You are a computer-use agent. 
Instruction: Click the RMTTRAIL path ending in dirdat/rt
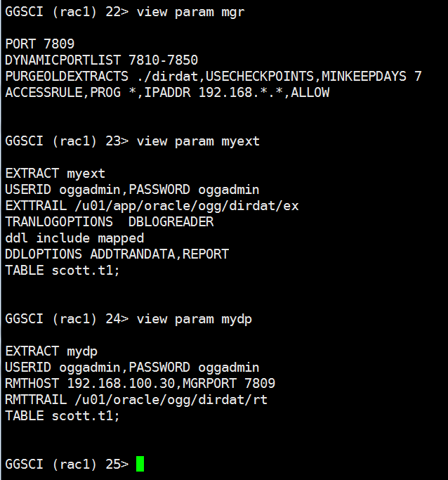pyautogui.click(x=136, y=399)
